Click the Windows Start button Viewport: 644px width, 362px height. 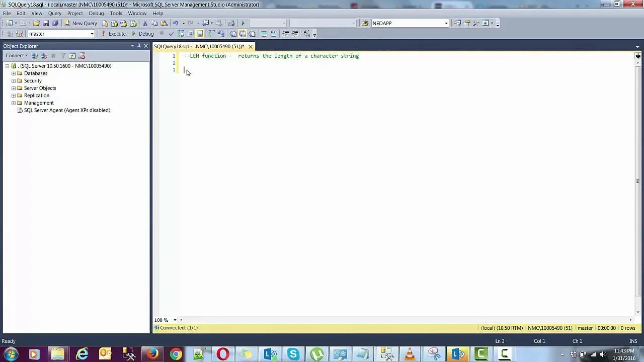coord(11,354)
